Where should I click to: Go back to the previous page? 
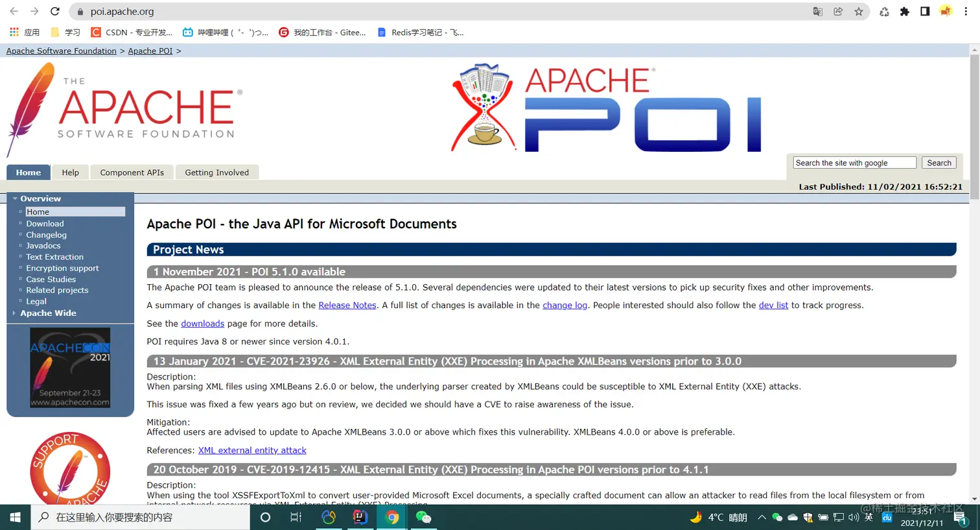tap(14, 12)
